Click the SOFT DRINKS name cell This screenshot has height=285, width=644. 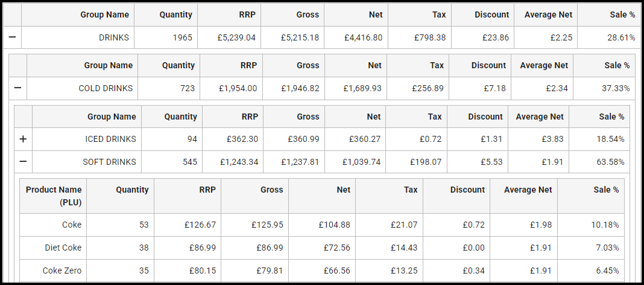109,162
